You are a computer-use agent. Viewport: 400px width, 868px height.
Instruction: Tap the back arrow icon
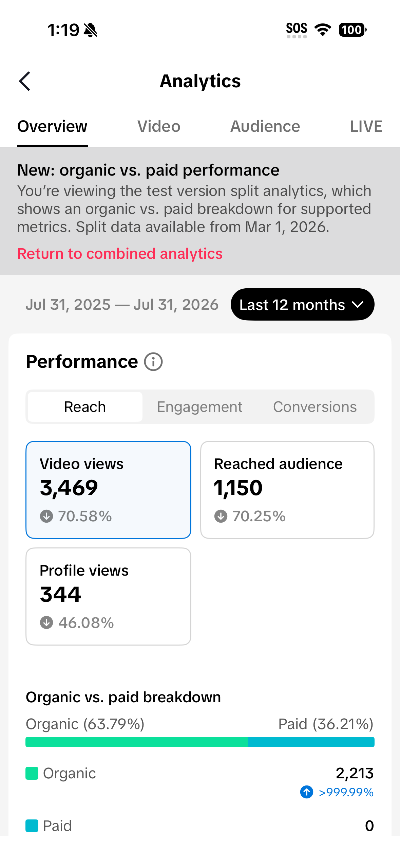tap(25, 81)
